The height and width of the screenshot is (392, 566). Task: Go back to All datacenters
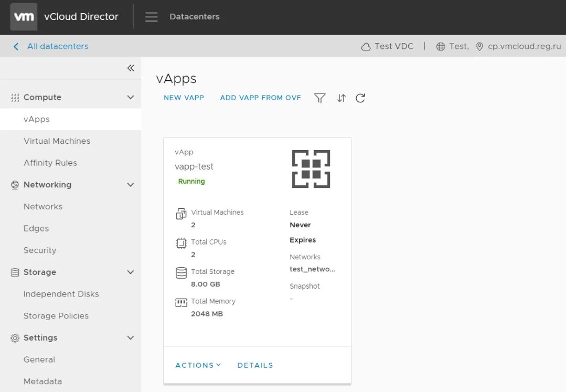58,46
